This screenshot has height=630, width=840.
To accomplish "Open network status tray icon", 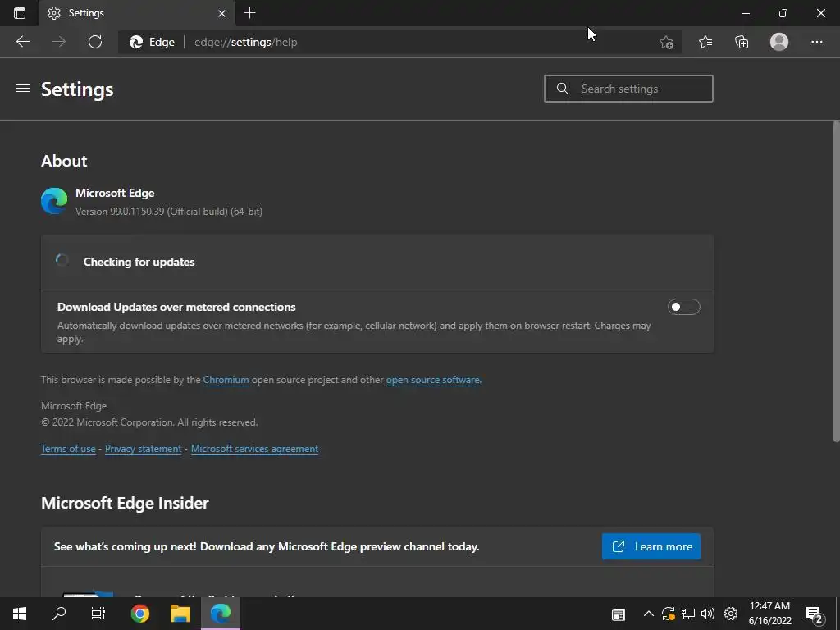I will (688, 614).
